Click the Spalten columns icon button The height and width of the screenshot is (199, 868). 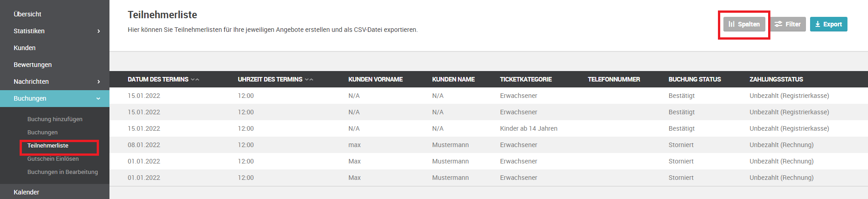744,24
